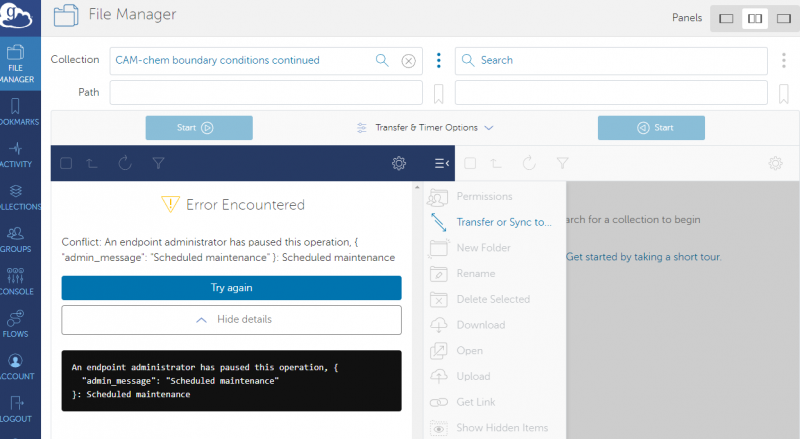Open the Flows sidebar section

tap(18, 324)
